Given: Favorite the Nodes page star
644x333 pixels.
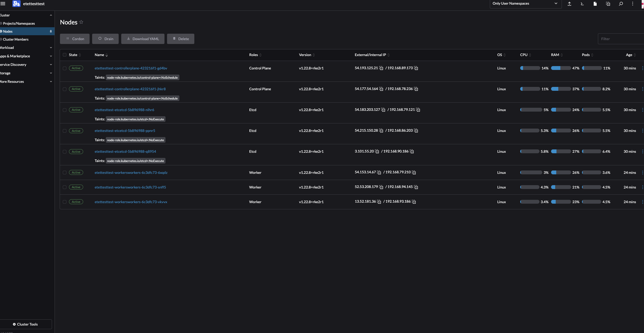Looking at the screenshot, I should pos(81,22).
